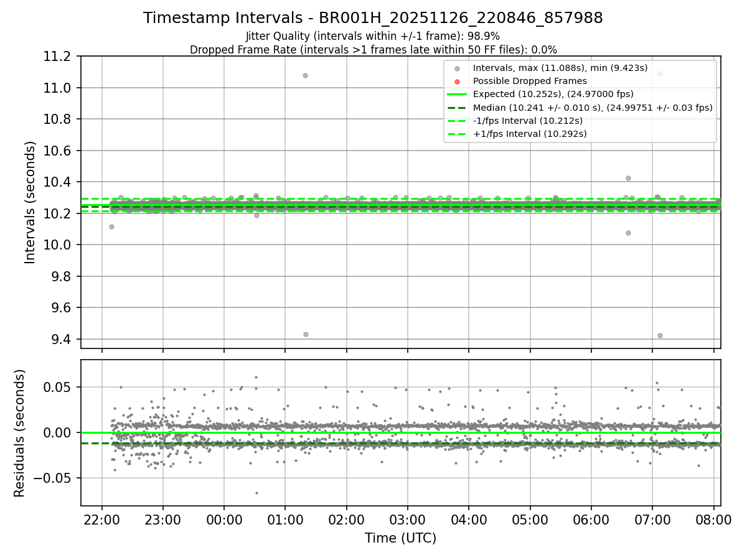Click the 10.07s outlier point near 06:35
Screen dimensions: 747x560
(x=628, y=233)
